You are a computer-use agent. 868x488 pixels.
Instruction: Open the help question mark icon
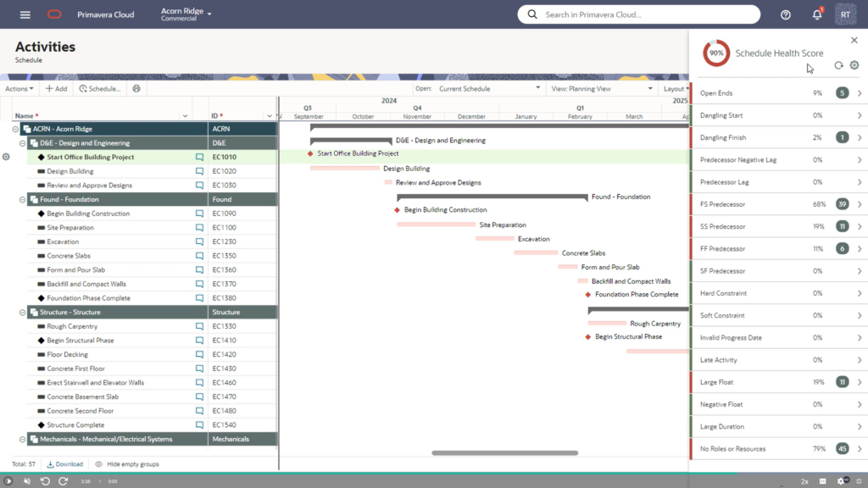point(786,14)
